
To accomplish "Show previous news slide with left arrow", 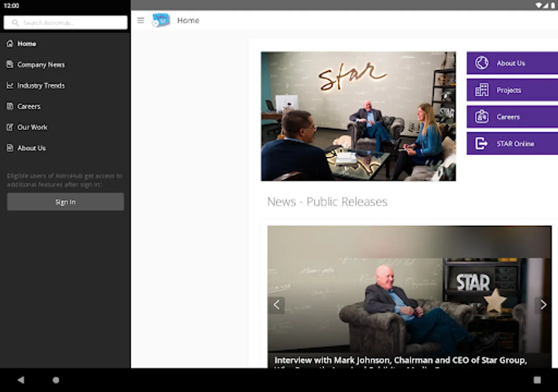I will (276, 305).
